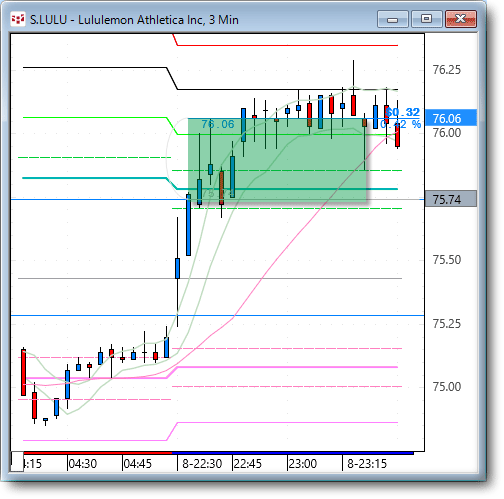Maximize the S.LULU chart window
504x499 pixels.
coord(426,19)
